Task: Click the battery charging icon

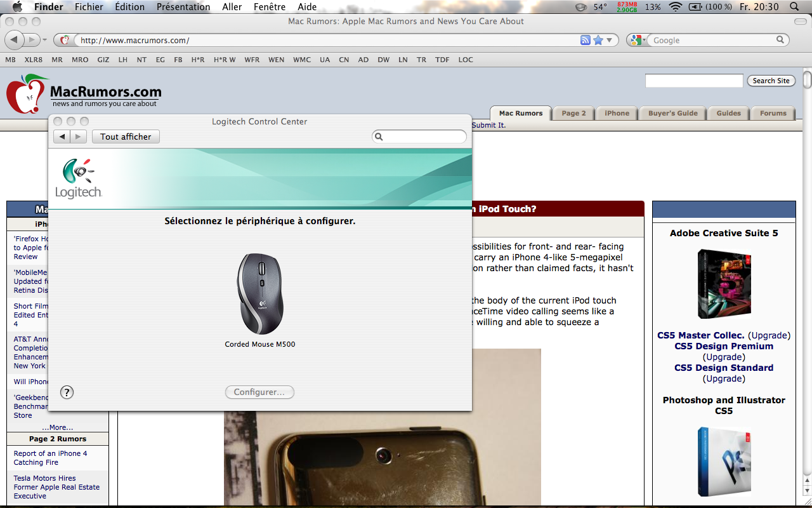Action: click(x=695, y=7)
